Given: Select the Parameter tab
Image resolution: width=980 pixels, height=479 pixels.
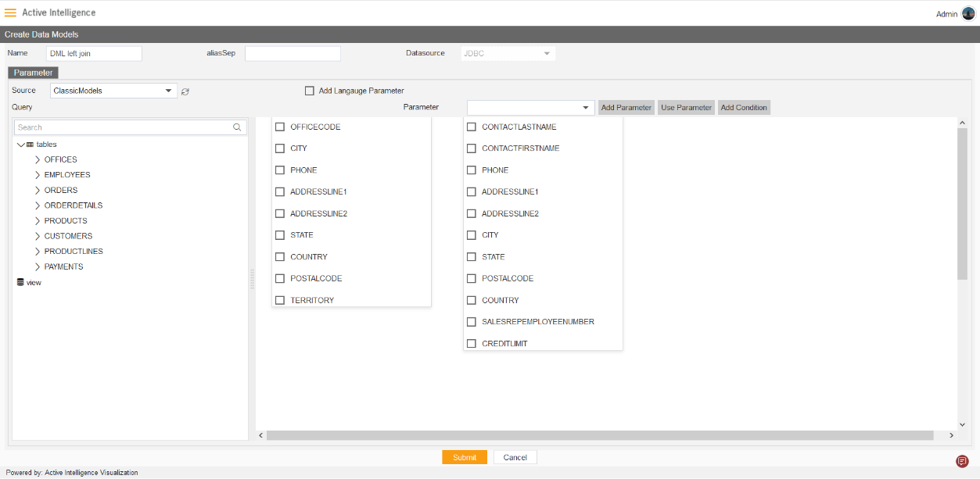Looking at the screenshot, I should click(33, 73).
